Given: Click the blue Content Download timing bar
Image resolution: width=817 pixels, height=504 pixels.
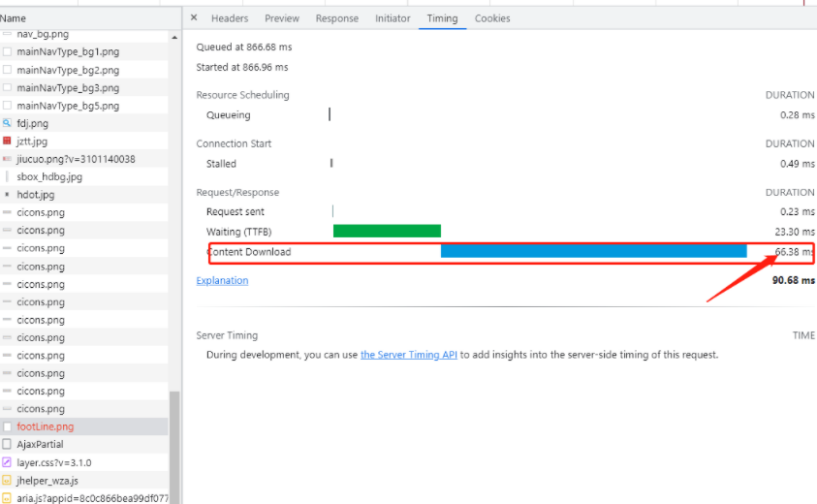Looking at the screenshot, I should (593, 251).
